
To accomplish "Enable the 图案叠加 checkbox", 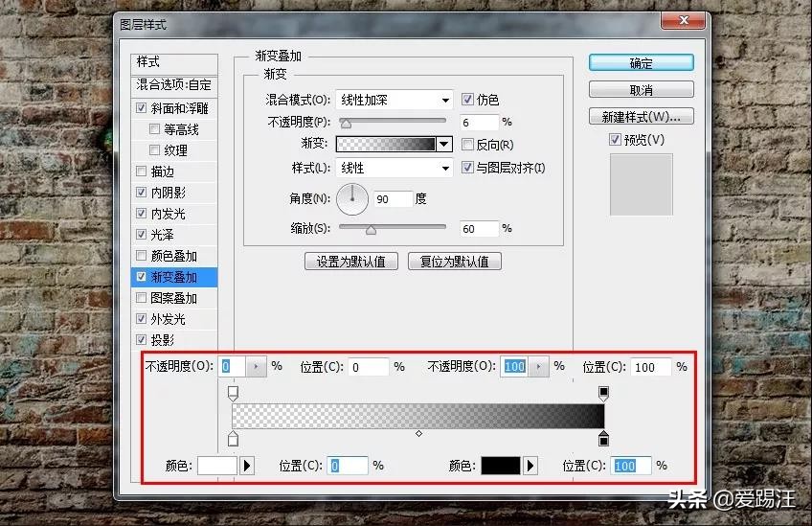I will pyautogui.click(x=141, y=297).
